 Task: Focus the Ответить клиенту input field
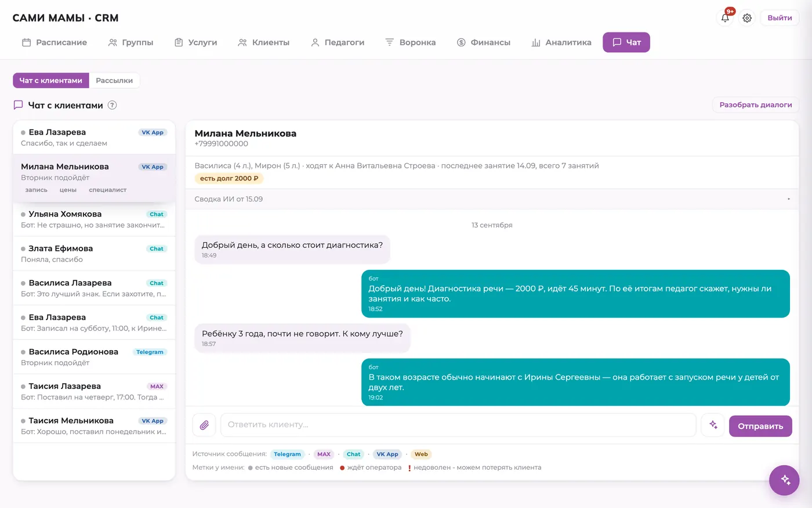pyautogui.click(x=458, y=425)
